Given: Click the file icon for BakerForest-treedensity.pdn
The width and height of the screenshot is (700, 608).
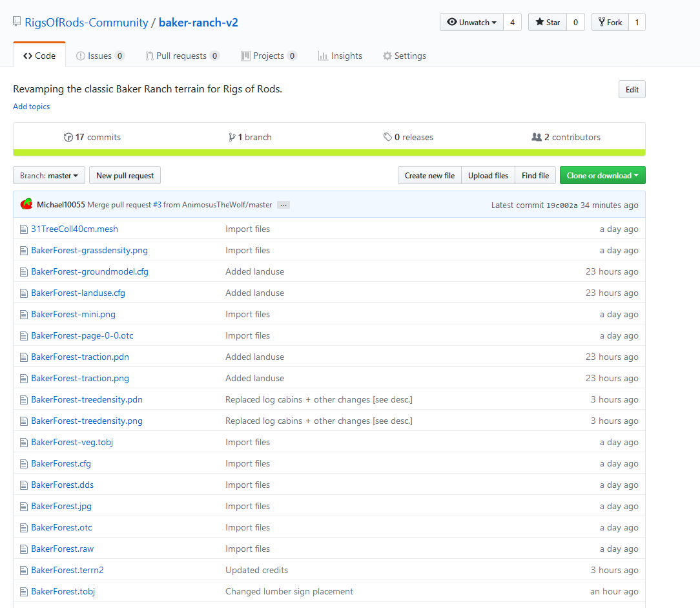Looking at the screenshot, I should [x=24, y=400].
